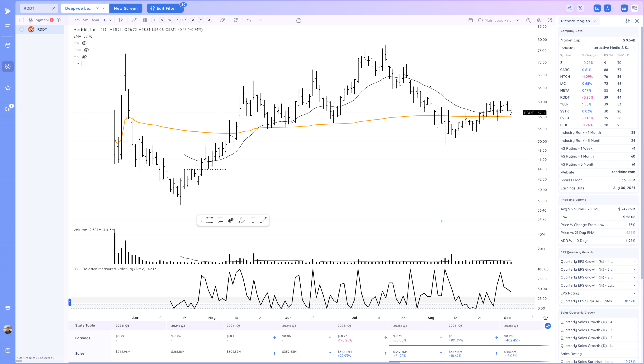
Task: Hide the EMA line using its eye toggle
Action: tap(86, 50)
